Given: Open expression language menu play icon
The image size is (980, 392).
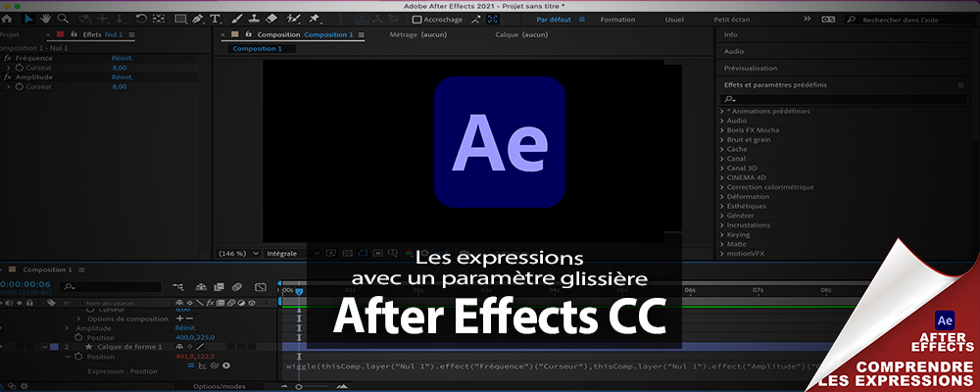Looking at the screenshot, I should tap(226, 366).
